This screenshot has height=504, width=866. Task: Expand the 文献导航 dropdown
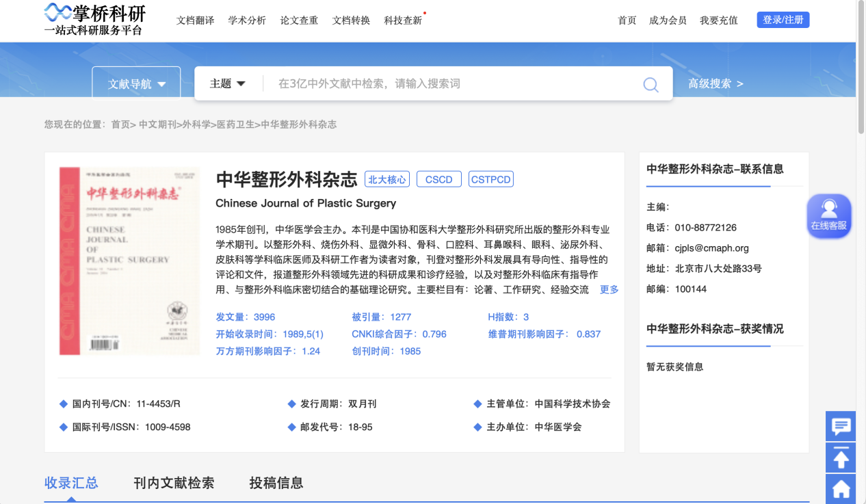coord(136,84)
